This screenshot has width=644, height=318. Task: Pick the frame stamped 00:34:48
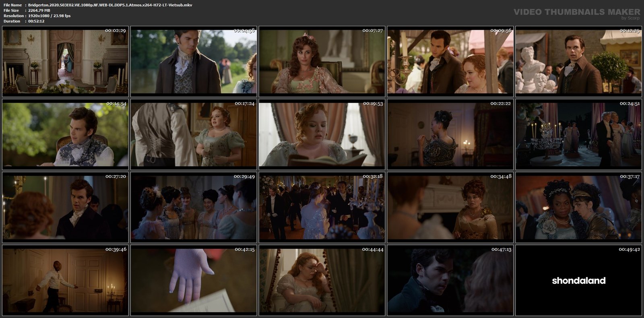pos(450,207)
